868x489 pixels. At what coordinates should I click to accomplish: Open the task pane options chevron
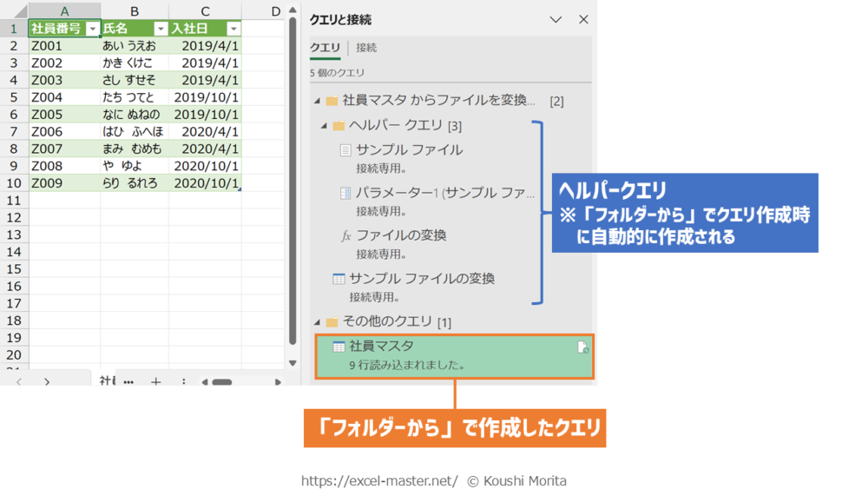[556, 19]
